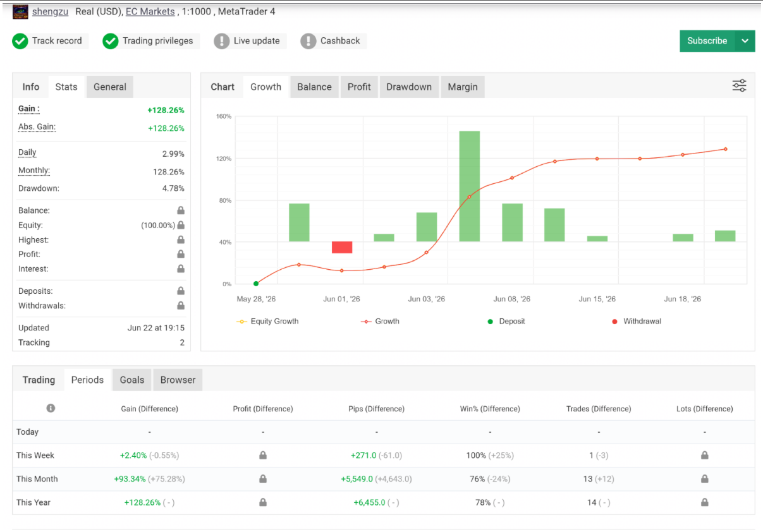Click the Cashback exclamation icon
Screen dimensions: 763x532
click(x=308, y=41)
